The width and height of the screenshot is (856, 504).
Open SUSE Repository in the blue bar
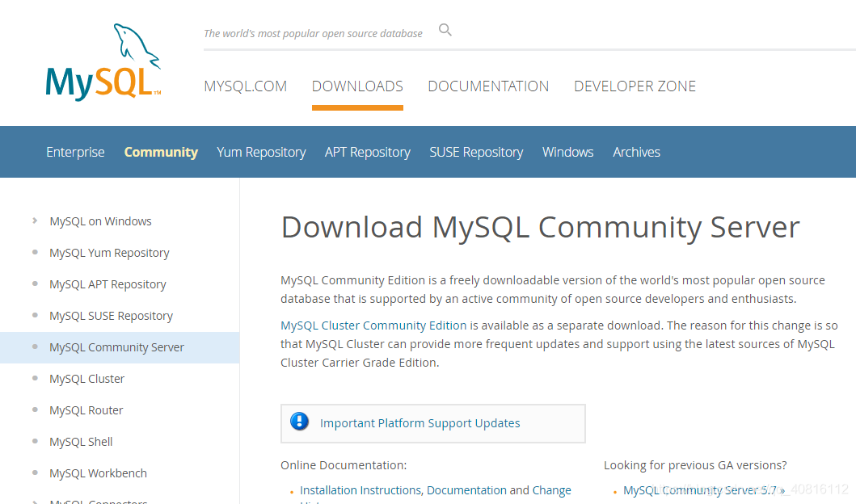click(476, 152)
